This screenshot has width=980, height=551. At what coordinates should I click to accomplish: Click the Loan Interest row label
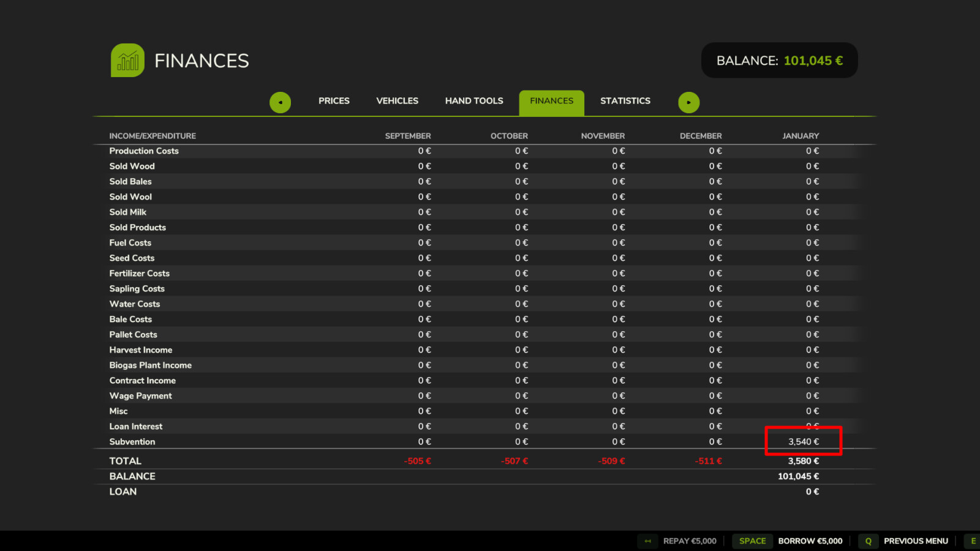(x=136, y=427)
